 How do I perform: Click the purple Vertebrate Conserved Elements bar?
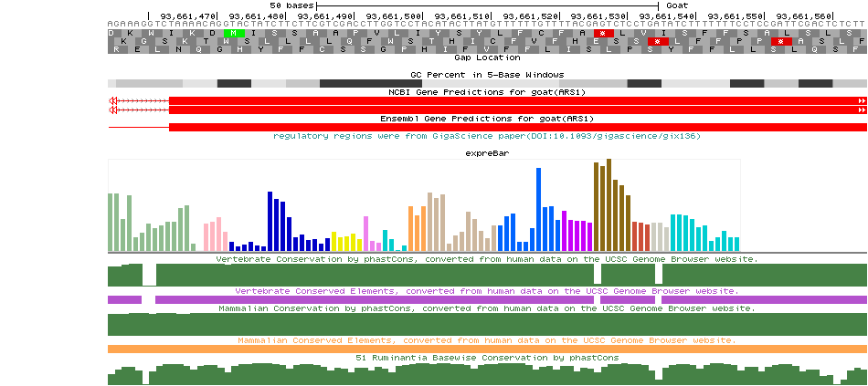click(x=487, y=299)
